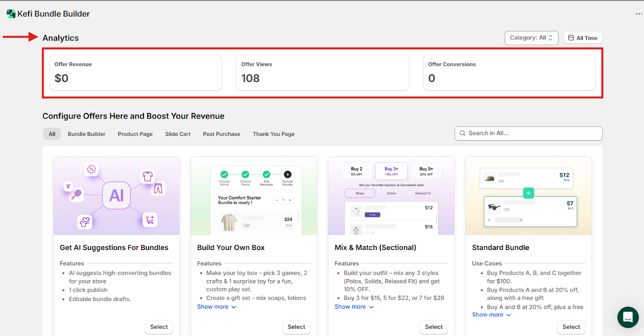Click the search magnifier icon
Image resolution: width=644 pixels, height=336 pixels.
tap(462, 133)
